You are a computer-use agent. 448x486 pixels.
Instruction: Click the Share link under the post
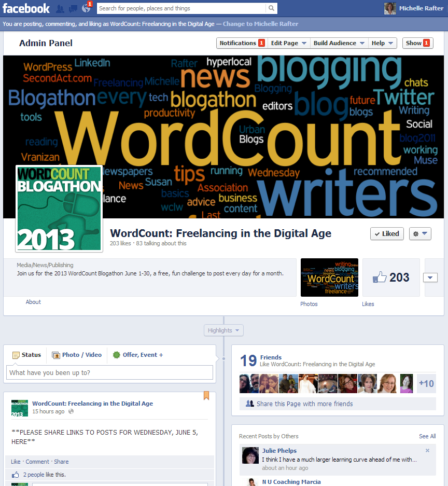(61, 462)
